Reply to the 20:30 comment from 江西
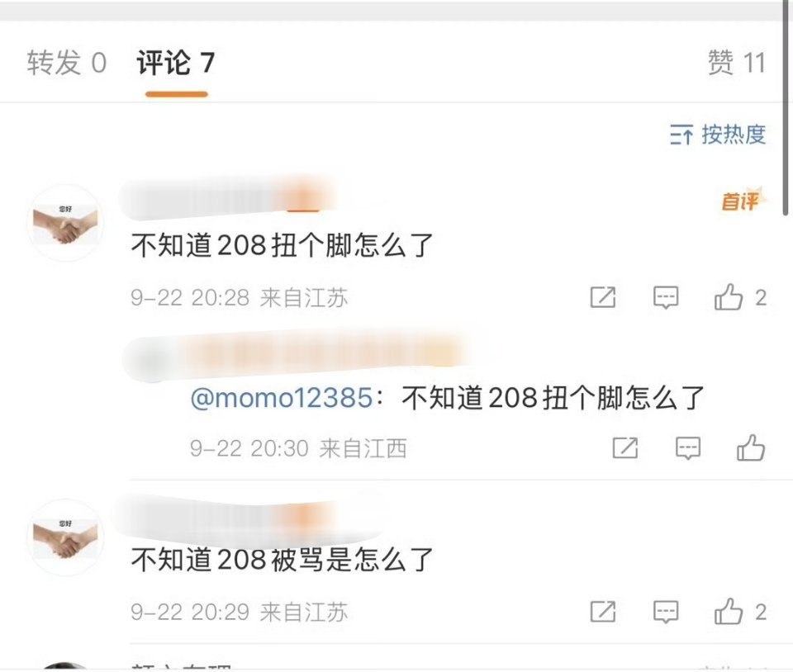Screen dimensions: 793x672 pos(688,447)
